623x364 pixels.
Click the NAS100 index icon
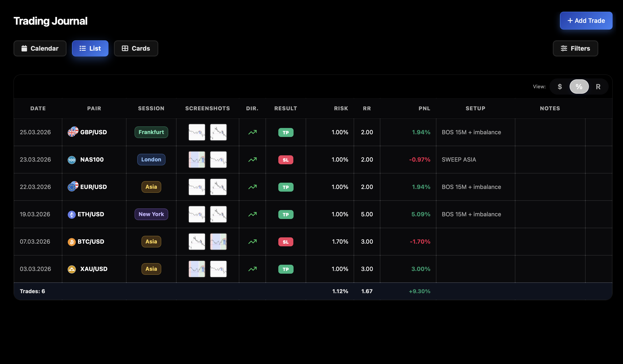(x=72, y=160)
